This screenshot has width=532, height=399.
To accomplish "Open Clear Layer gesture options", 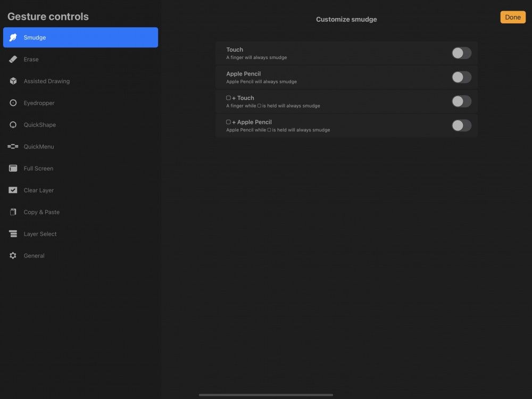I will pyautogui.click(x=80, y=190).
